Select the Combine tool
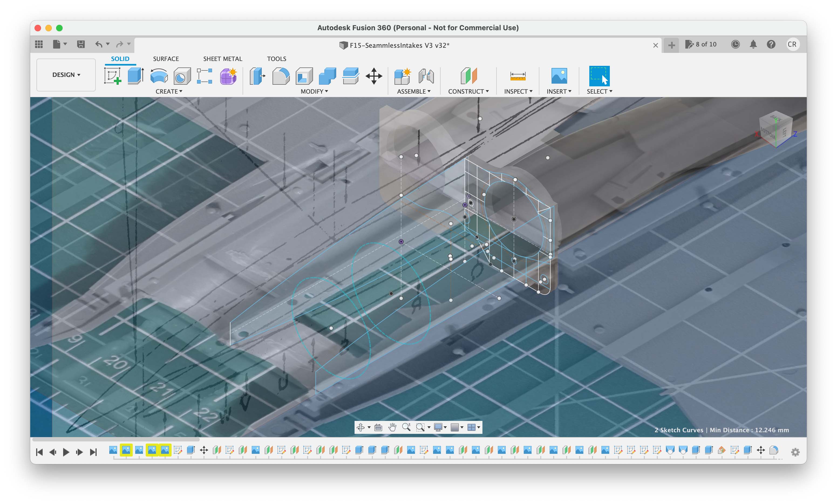Screen dimensions: 837x504 (327, 76)
